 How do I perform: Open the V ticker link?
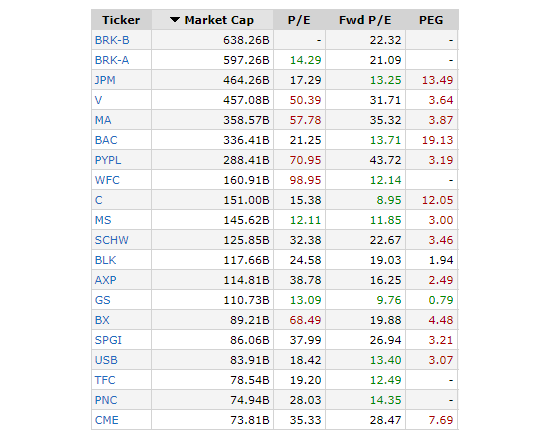coord(99,100)
